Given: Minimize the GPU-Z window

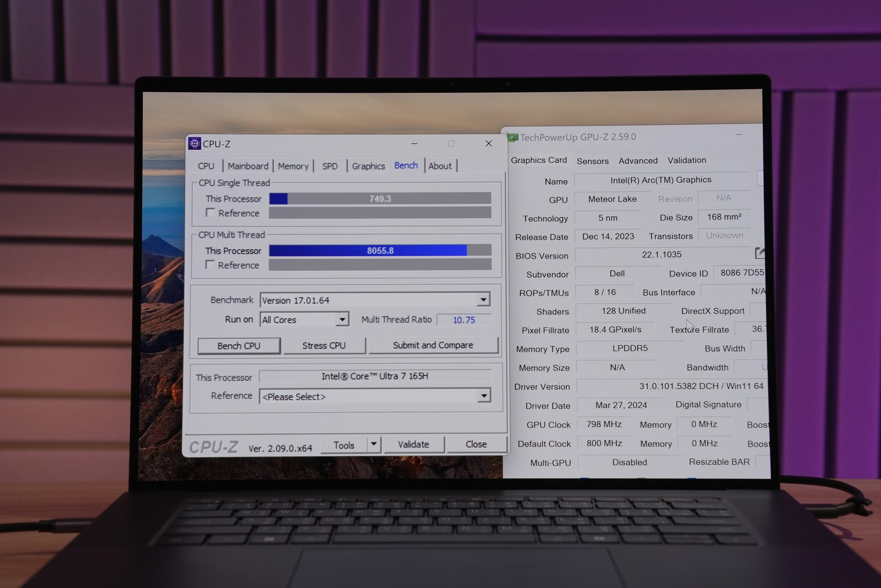Looking at the screenshot, I should point(739,135).
